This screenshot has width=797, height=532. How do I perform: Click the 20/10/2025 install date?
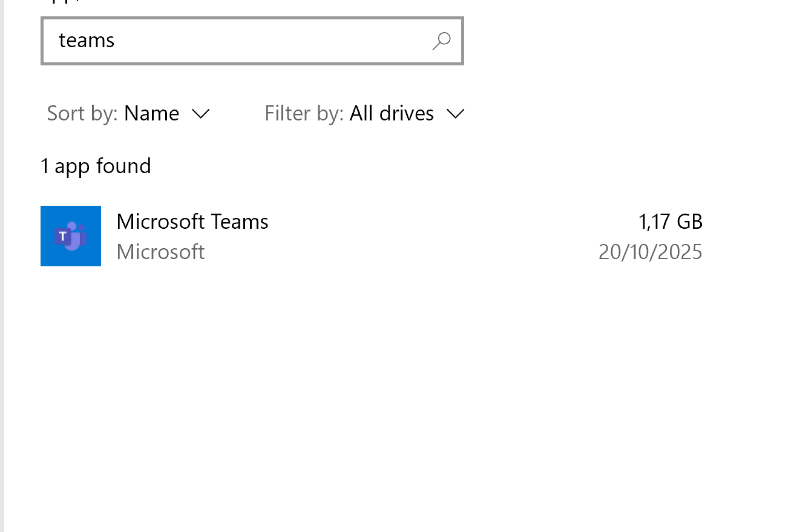click(x=651, y=252)
